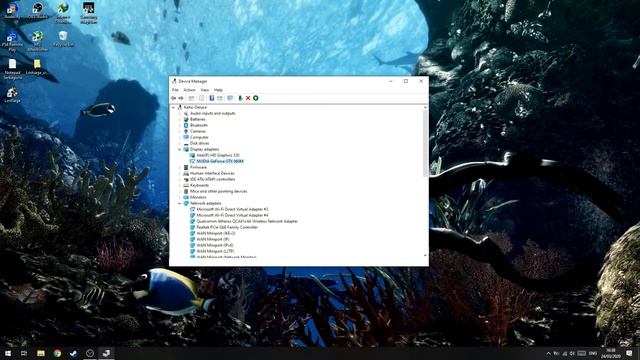Open the Action Center notifications icon
The height and width of the screenshot is (360, 640).
click(629, 353)
